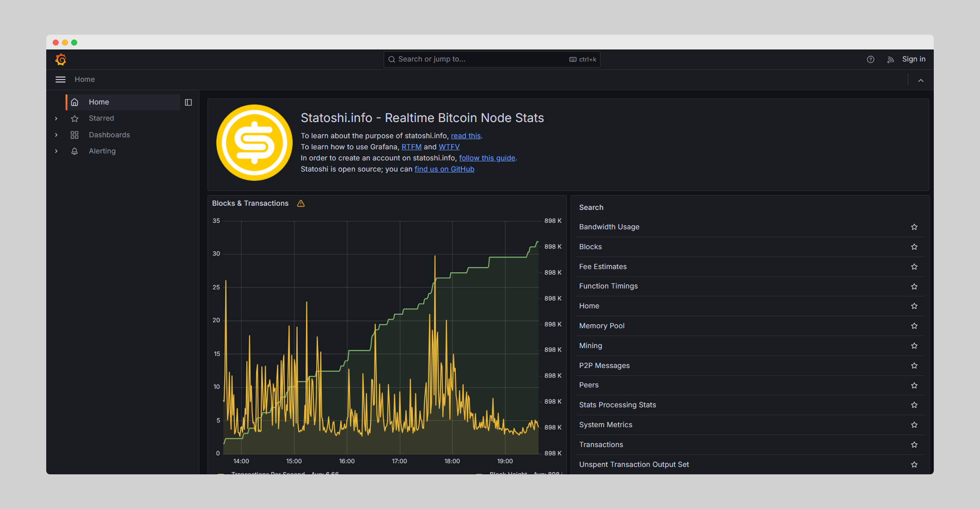The image size is (980, 509).
Task: Open the Transactions dashboard entry
Action: coord(601,445)
